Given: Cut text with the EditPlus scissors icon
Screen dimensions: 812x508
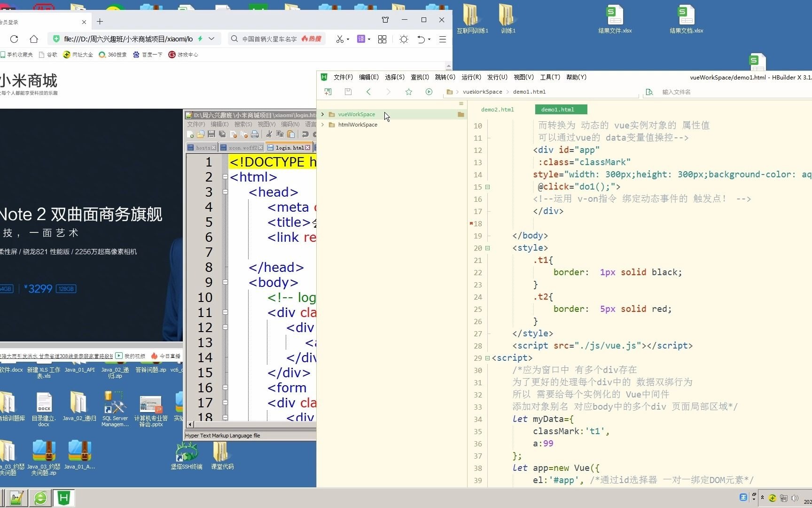Looking at the screenshot, I should [x=269, y=135].
